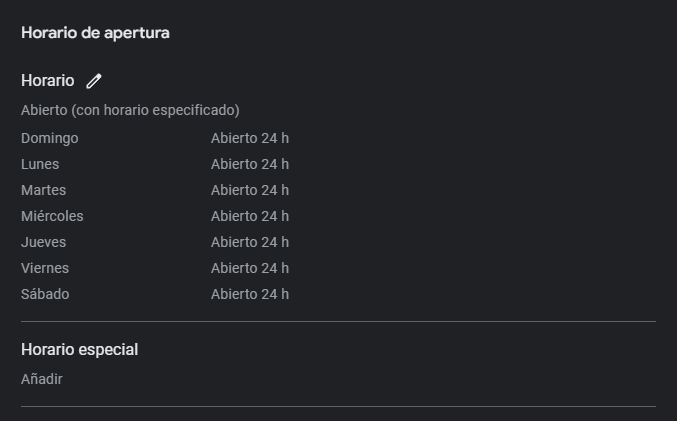Click Abierto 24 h for Martes

tap(250, 190)
